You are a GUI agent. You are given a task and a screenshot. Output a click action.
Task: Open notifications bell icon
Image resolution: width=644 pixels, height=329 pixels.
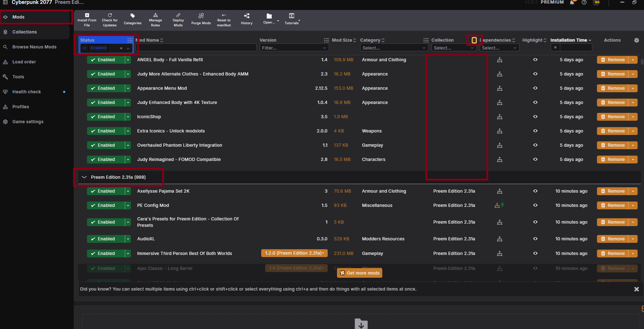[572, 2]
